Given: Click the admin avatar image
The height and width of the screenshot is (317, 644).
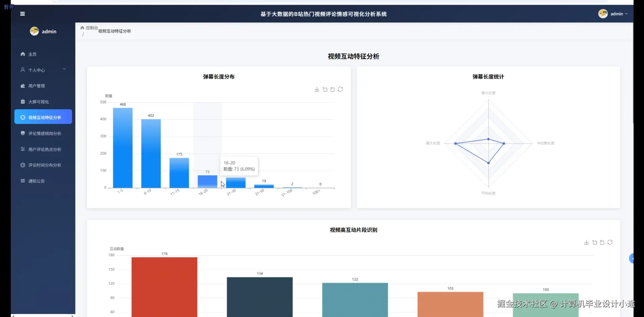Looking at the screenshot, I should click(x=603, y=14).
